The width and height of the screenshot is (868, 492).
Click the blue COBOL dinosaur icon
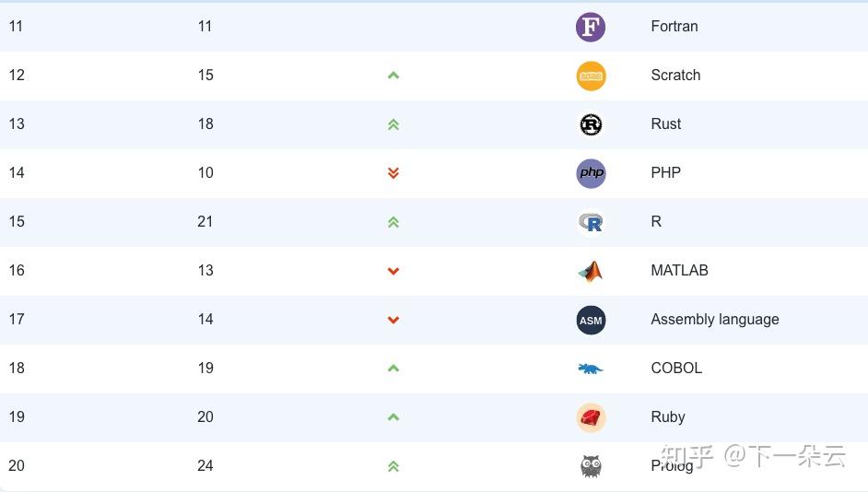[591, 369]
